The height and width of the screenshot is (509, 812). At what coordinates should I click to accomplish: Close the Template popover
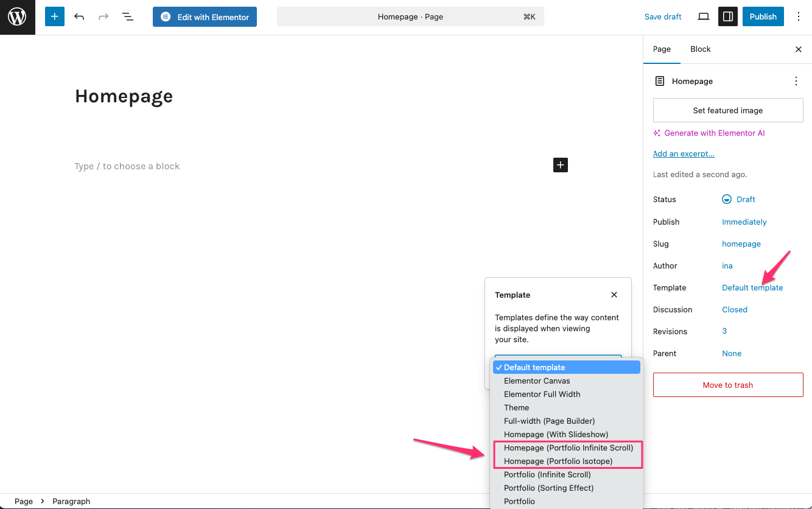pyautogui.click(x=614, y=295)
